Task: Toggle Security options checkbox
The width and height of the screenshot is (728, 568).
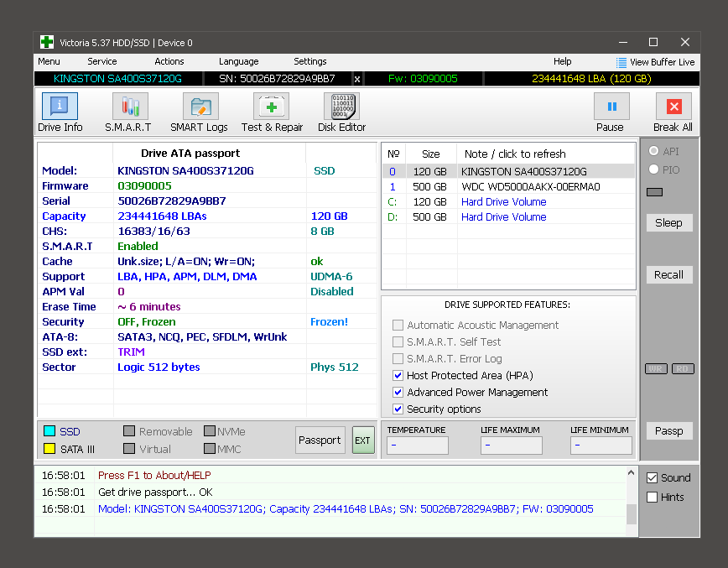Action: [x=398, y=409]
